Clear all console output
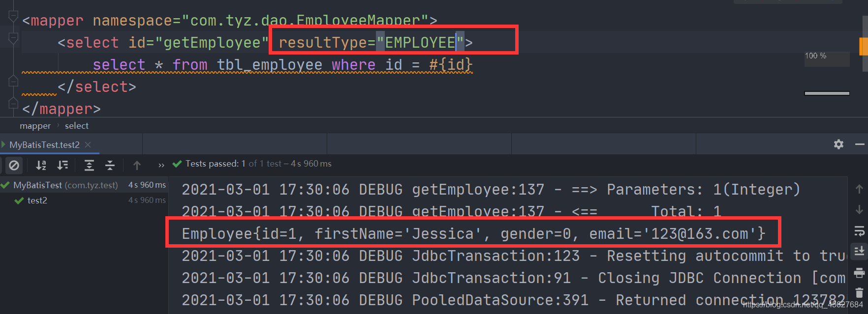The width and height of the screenshot is (868, 314). 859,293
